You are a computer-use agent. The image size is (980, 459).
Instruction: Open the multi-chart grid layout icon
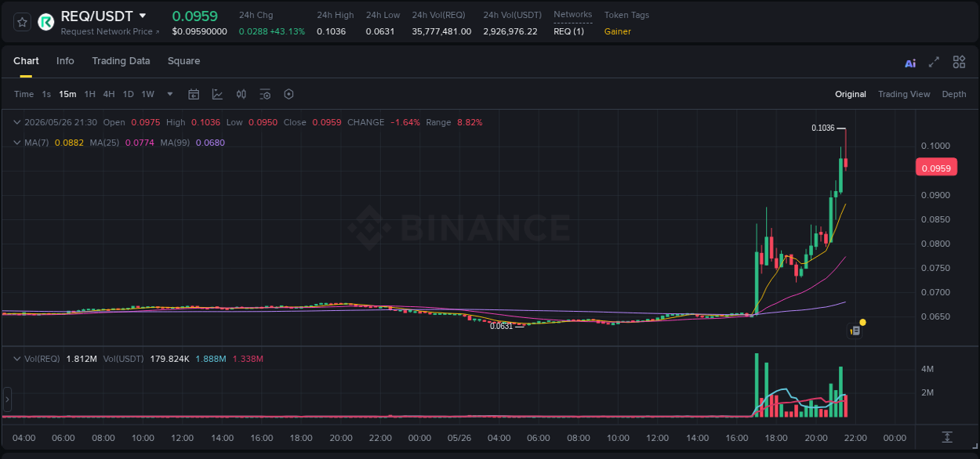pos(959,62)
